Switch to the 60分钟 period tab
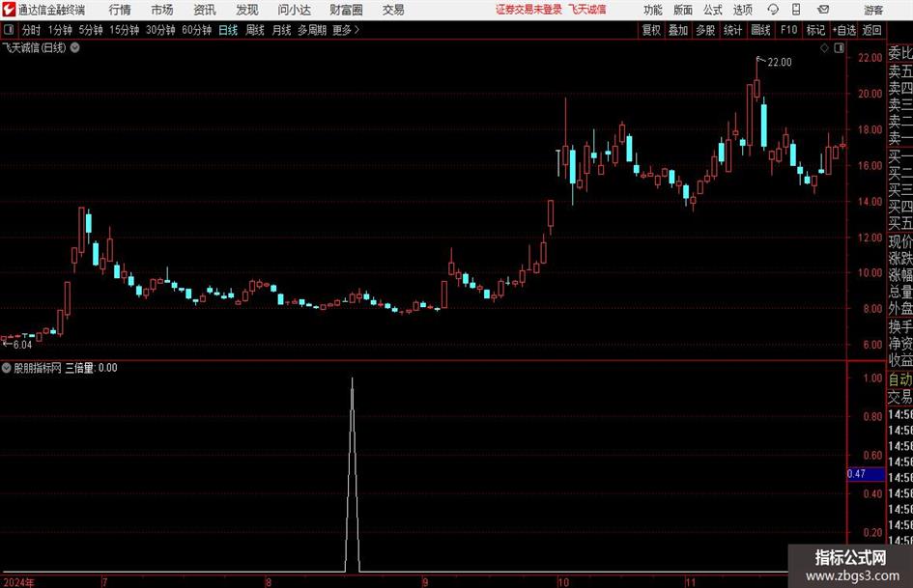The height and width of the screenshot is (588, 913). coord(197,30)
